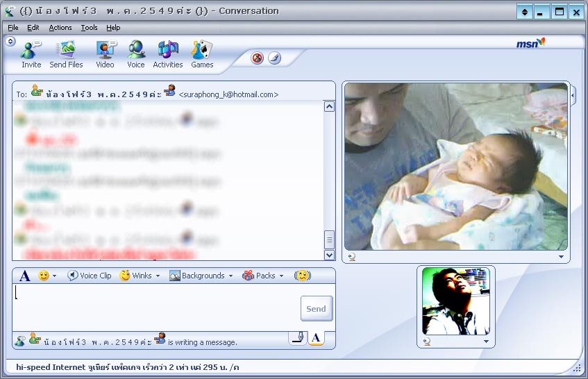Switch to text typing mode
588x379 pixels.
(x=315, y=338)
